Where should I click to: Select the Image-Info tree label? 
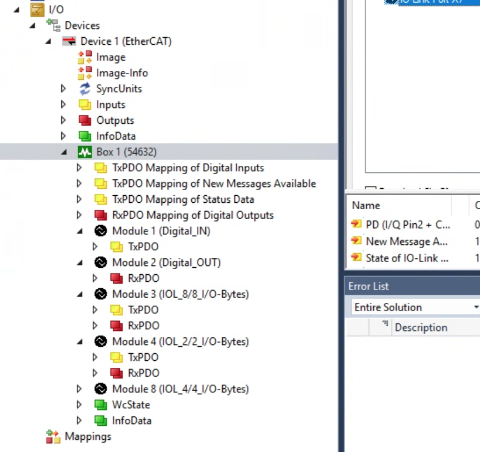click(x=122, y=73)
